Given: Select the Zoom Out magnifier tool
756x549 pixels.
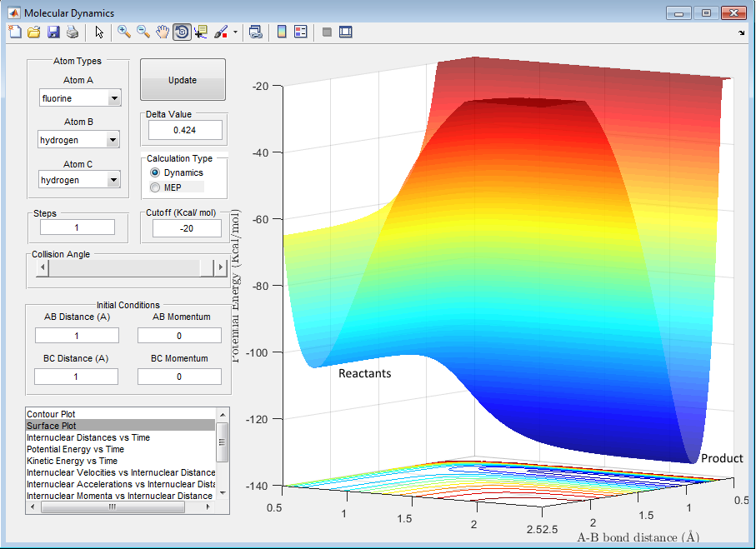Looking at the screenshot, I should point(143,32).
